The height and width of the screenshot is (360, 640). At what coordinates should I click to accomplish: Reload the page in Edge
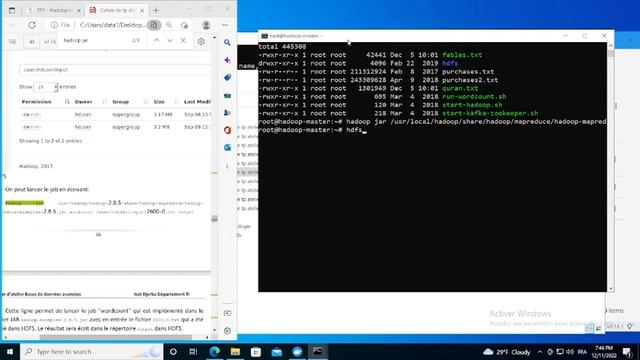(x=32, y=25)
